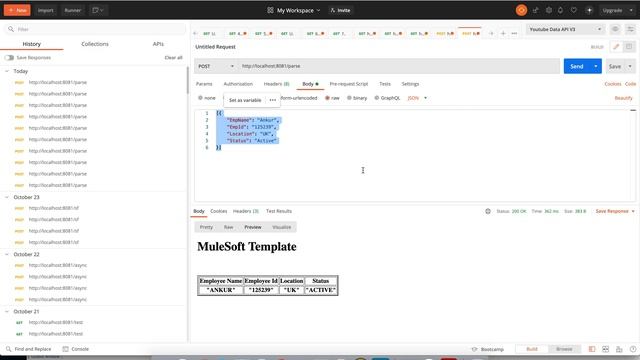Select the raw body type radio
Screen dimensions: 640x360
327,98
